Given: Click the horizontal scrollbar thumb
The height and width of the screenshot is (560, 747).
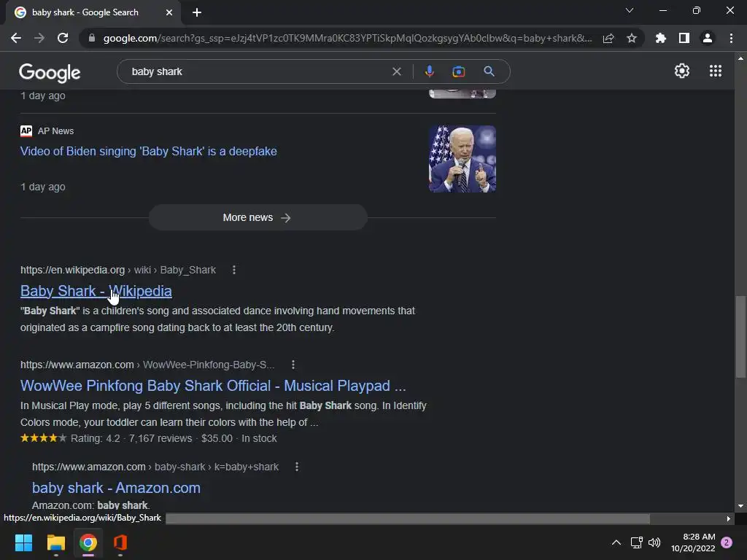Looking at the screenshot, I should 407,518.
